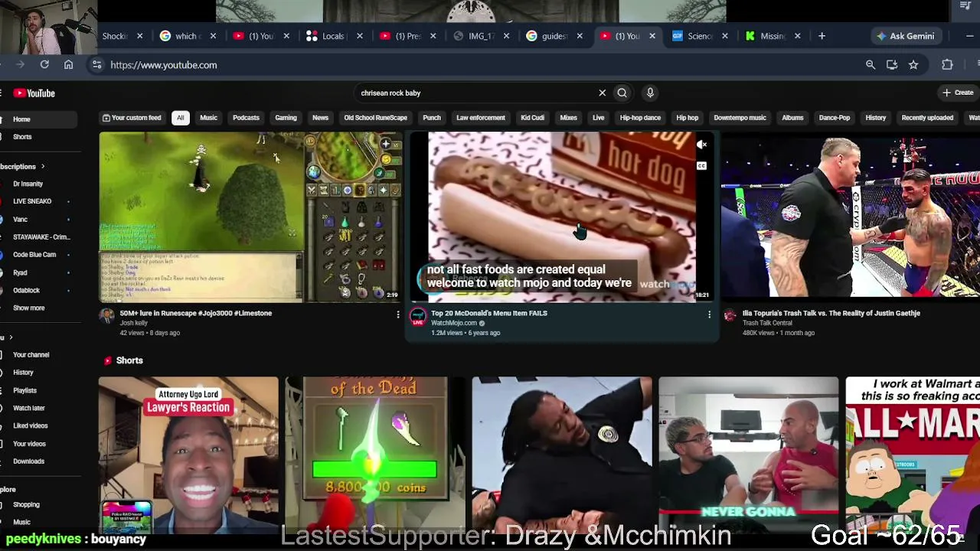Select the Old School RuneScape chip

pyautogui.click(x=375, y=118)
